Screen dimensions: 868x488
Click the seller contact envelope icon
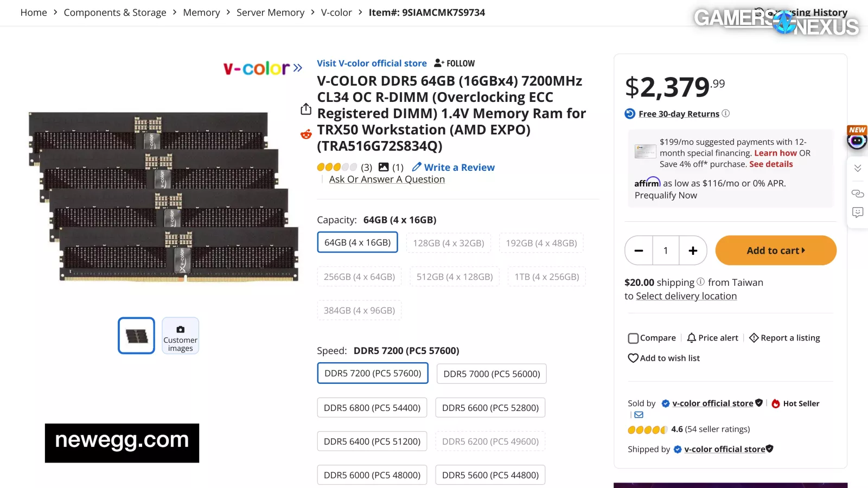coord(639,415)
